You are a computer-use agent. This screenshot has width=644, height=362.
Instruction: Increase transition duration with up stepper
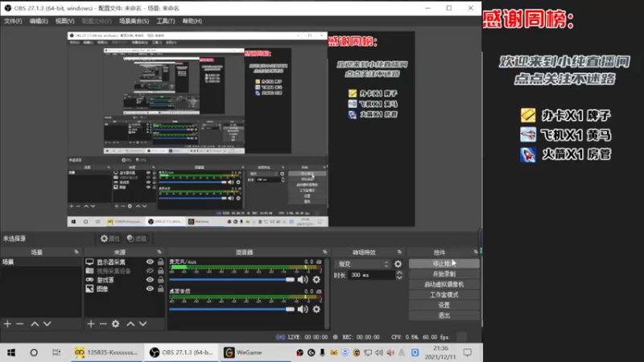[x=399, y=273]
